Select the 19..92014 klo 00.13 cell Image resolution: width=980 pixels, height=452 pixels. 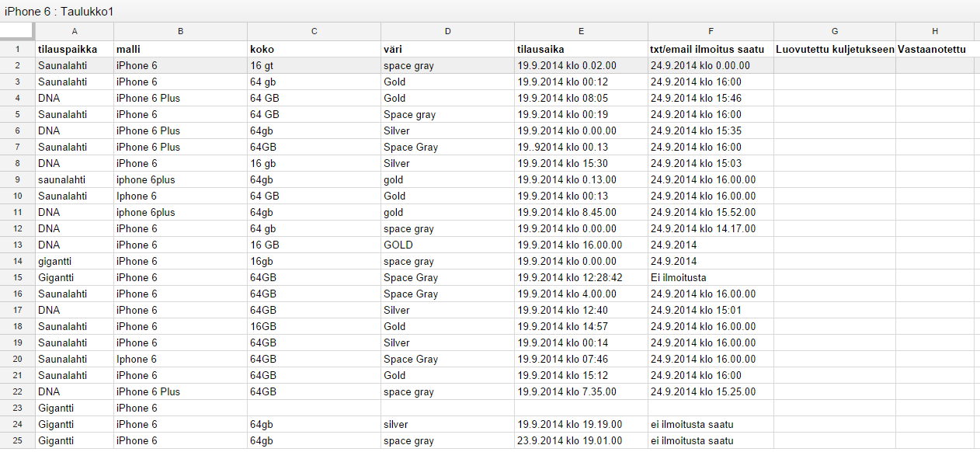581,147
